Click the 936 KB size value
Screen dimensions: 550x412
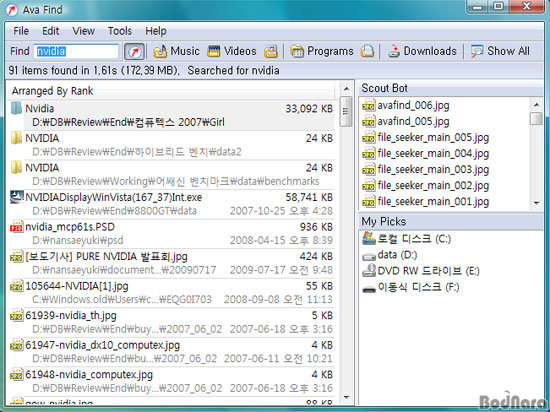point(316,227)
